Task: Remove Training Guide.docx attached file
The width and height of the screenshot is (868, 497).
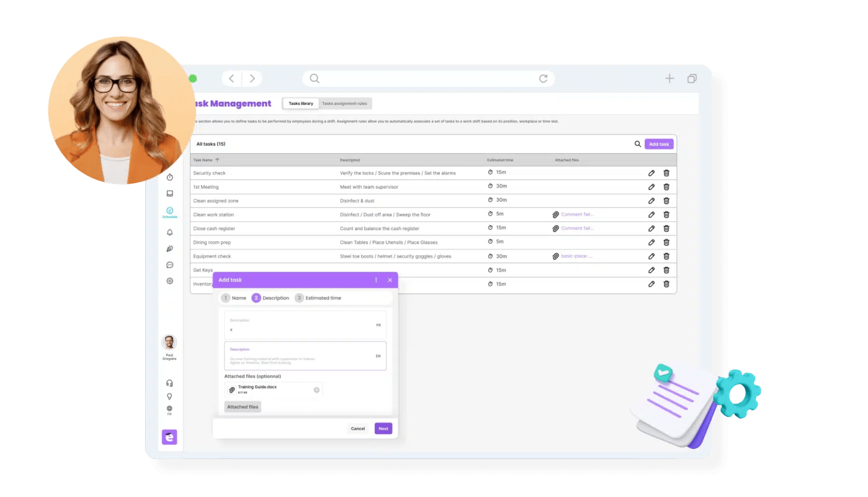Action: [316, 390]
